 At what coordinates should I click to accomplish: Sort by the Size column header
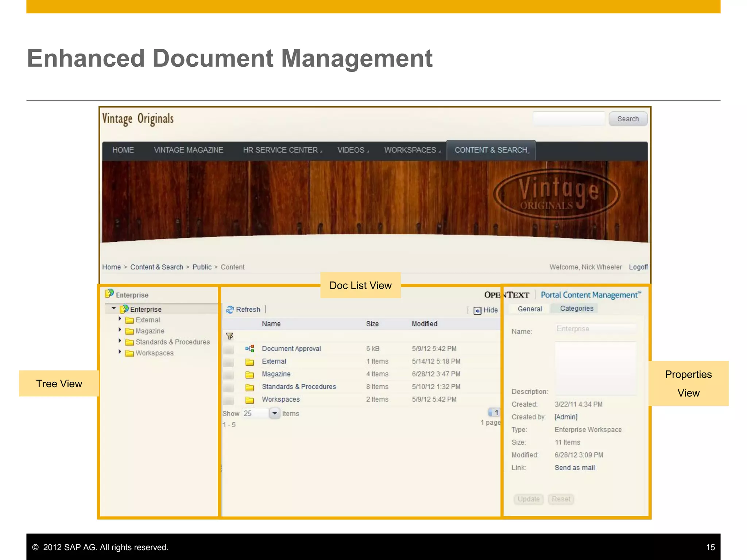click(x=372, y=324)
